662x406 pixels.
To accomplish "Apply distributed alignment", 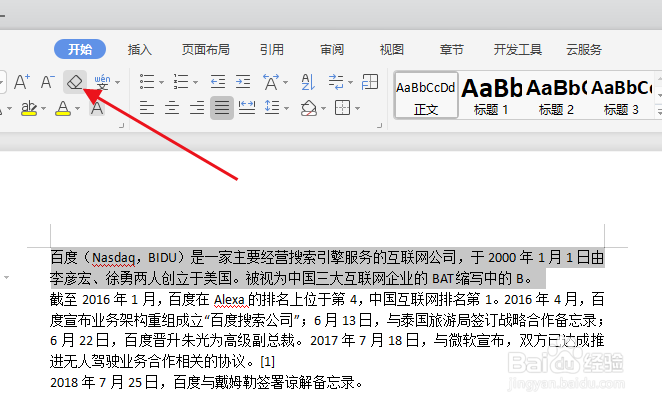I will [247, 108].
